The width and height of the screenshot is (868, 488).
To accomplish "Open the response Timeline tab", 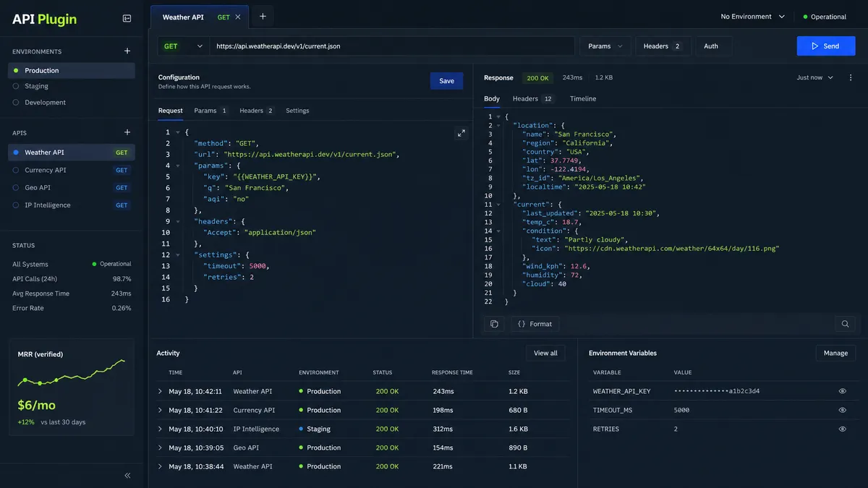I will (583, 98).
